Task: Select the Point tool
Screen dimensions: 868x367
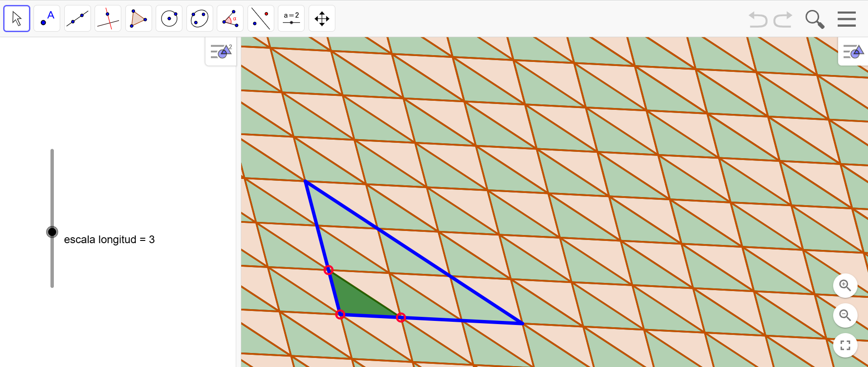Action: coord(47,19)
